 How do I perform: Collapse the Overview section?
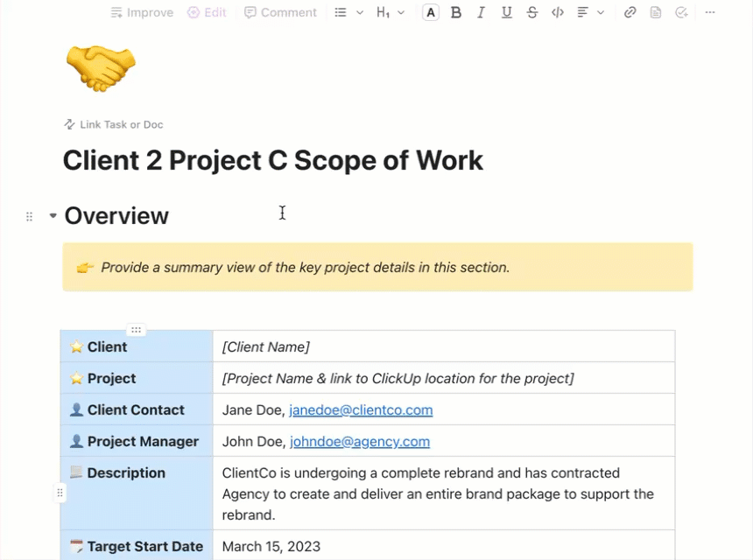point(52,215)
